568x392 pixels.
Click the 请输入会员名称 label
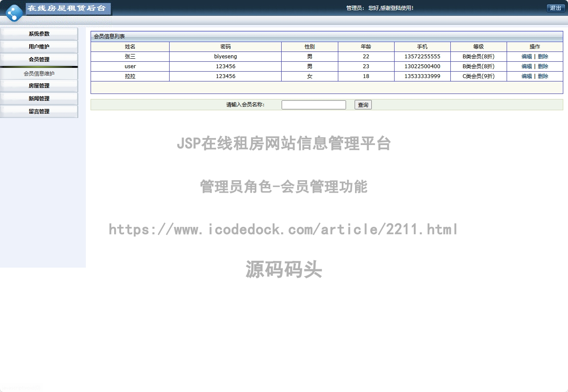246,105
